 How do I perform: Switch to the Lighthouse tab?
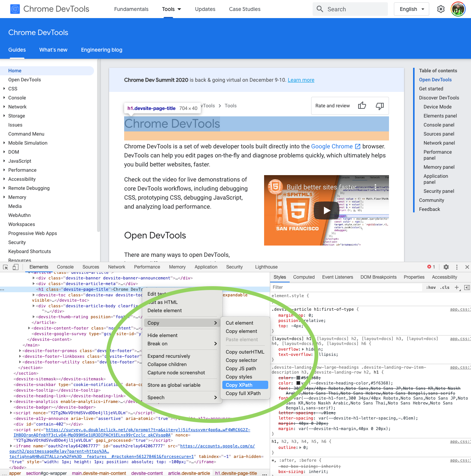point(266,267)
